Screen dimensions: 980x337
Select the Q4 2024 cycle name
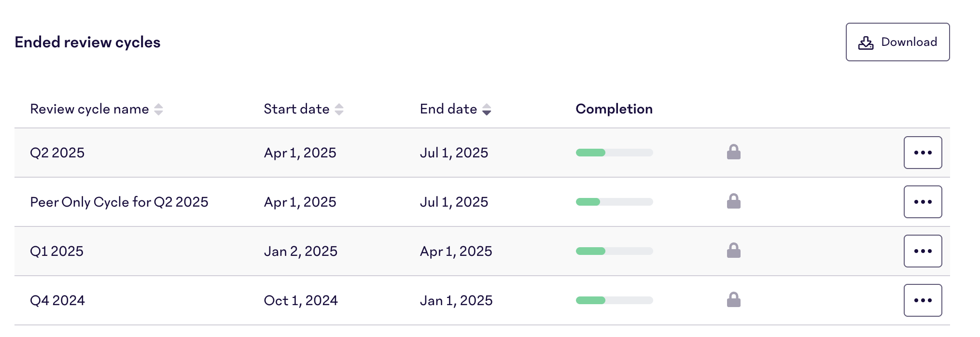pos(57,300)
